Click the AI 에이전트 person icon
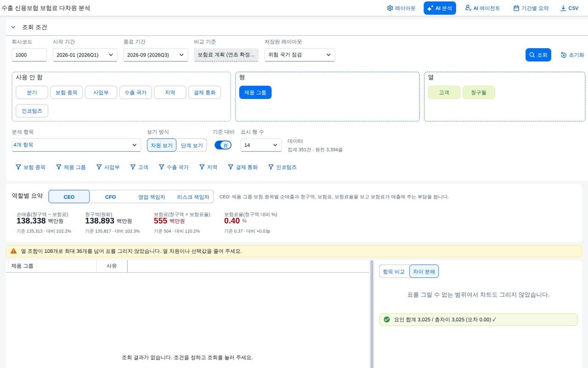 (x=468, y=8)
